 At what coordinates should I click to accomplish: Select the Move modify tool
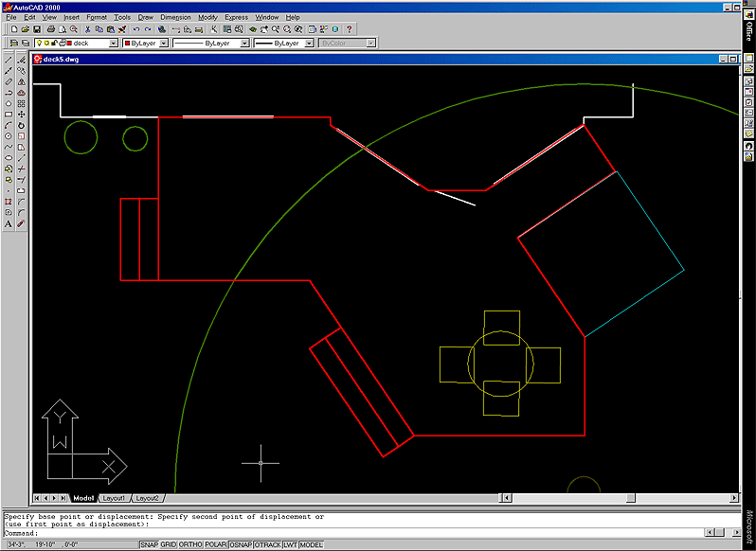[x=21, y=115]
